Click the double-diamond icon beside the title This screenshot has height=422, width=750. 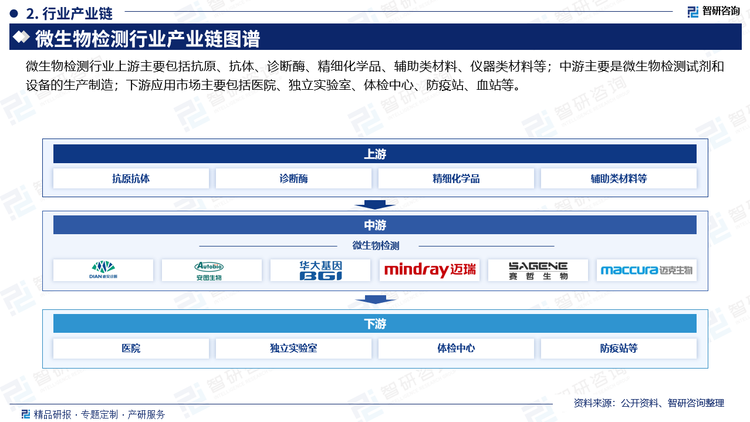click(x=21, y=37)
